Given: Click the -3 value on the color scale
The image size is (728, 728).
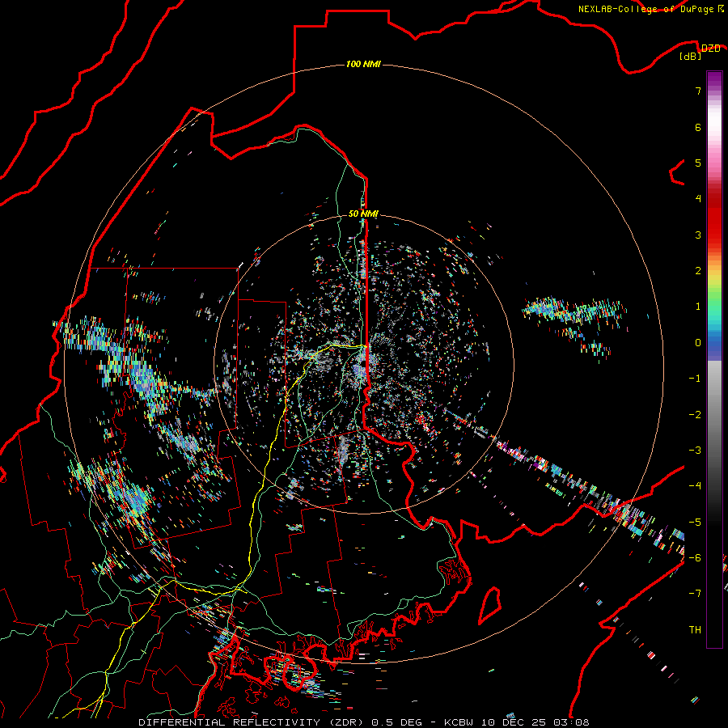Looking at the screenshot, I should click(x=695, y=451).
